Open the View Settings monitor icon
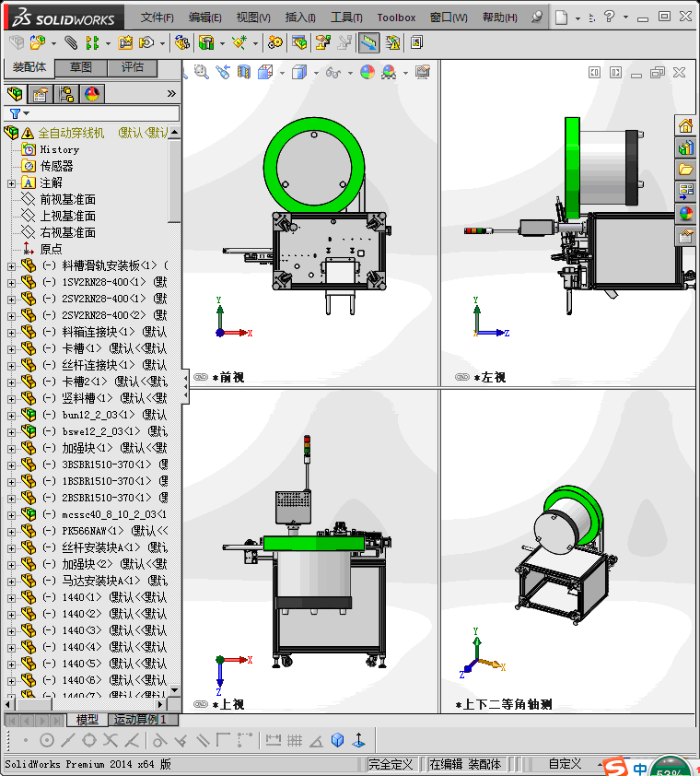Viewport: 700px width, 776px height. [423, 72]
